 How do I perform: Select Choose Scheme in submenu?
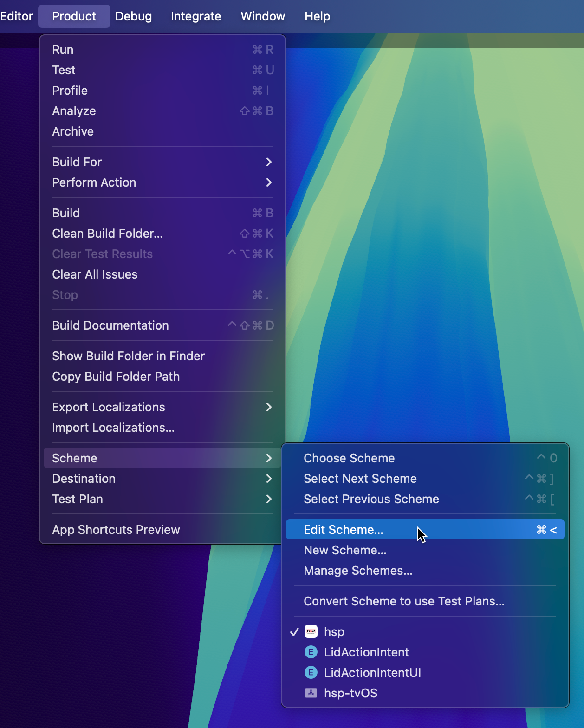(425, 458)
